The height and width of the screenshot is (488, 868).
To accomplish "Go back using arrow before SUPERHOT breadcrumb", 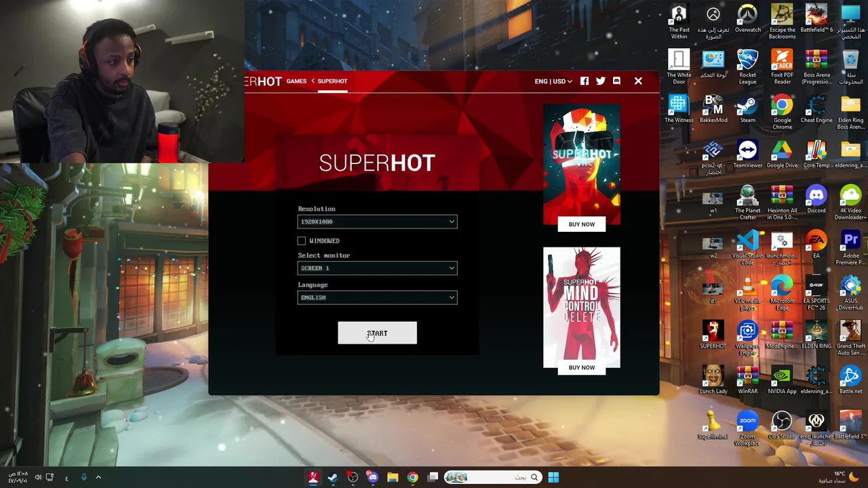I will (x=313, y=81).
